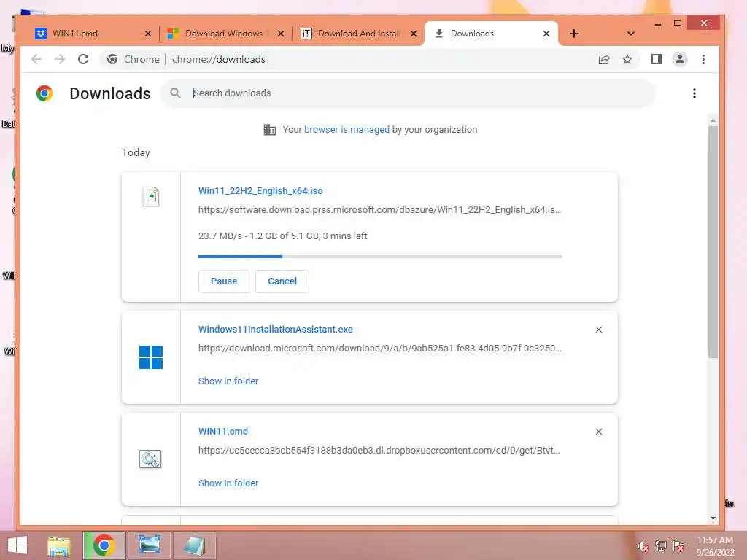Close the WIN11.cmd Dropbox tab
747x560 pixels.
coord(147,34)
